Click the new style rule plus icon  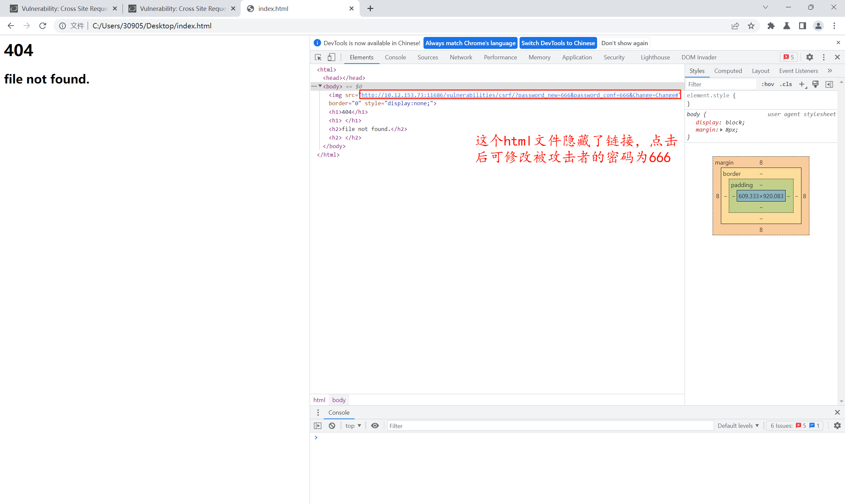(801, 84)
